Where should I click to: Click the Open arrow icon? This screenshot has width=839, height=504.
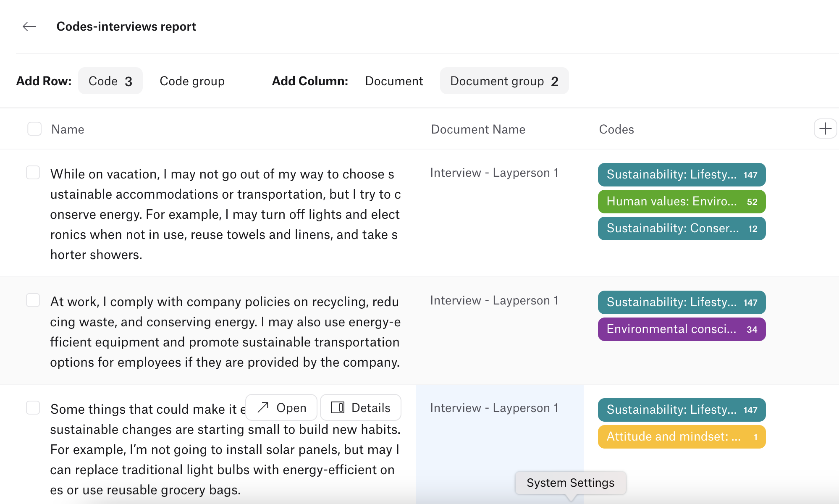coord(263,407)
